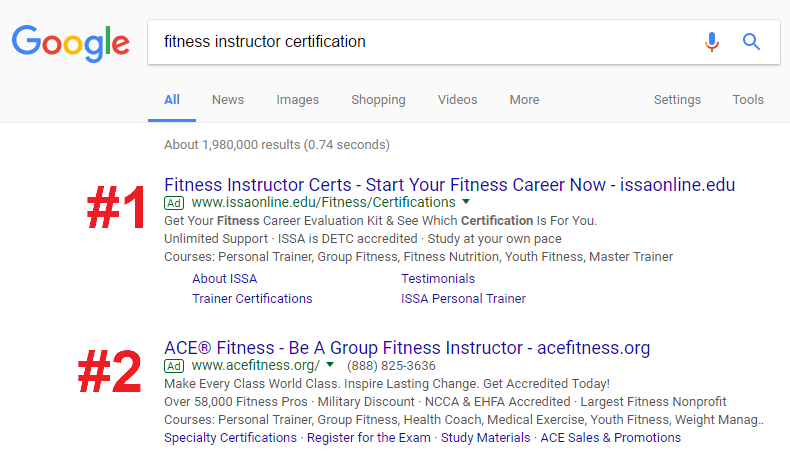Click the Google logo
790x458 pixels.
click(70, 42)
